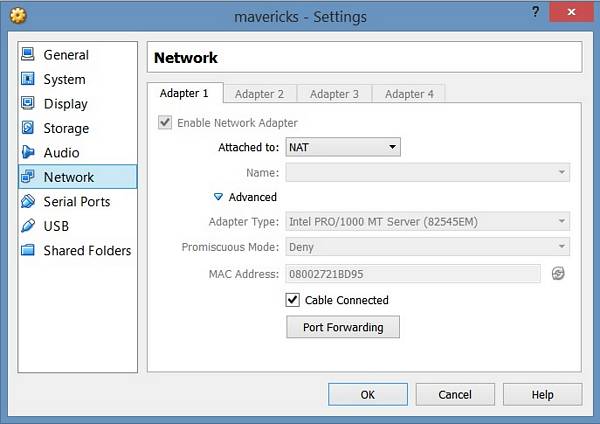The image size is (600, 424).
Task: Open the Promiscuous Mode dropdown
Action: pos(428,246)
